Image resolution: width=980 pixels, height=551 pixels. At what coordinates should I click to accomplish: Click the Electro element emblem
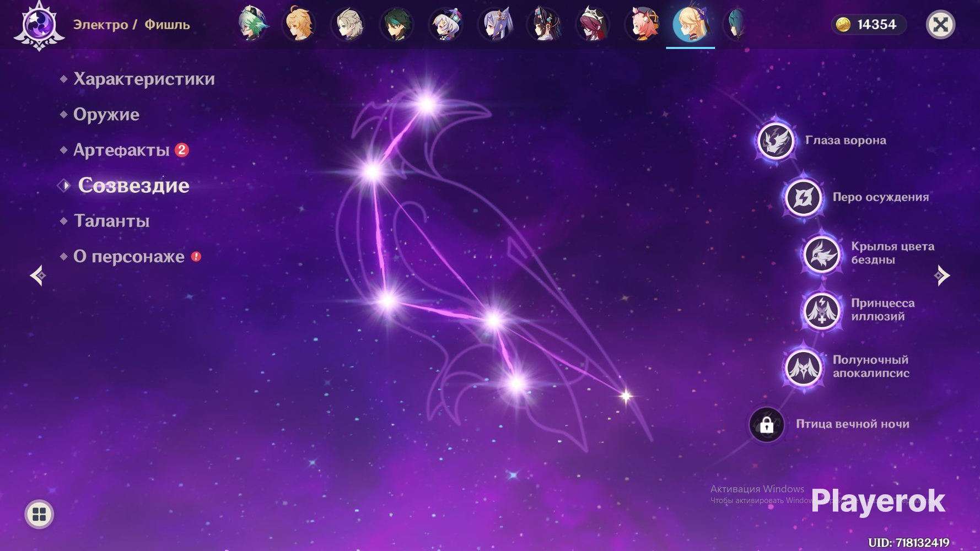(39, 25)
